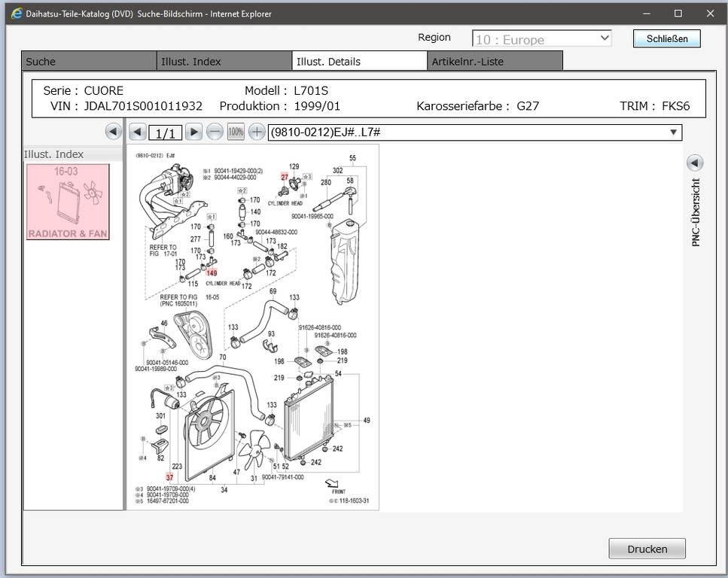Open the (9810-0212)EJ#..L7# model dropdown
This screenshot has height=578, width=728.
click(x=474, y=132)
